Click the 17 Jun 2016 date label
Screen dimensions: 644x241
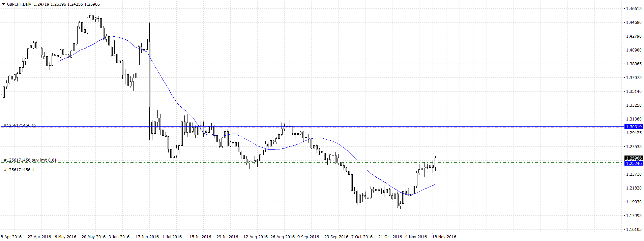click(147, 237)
